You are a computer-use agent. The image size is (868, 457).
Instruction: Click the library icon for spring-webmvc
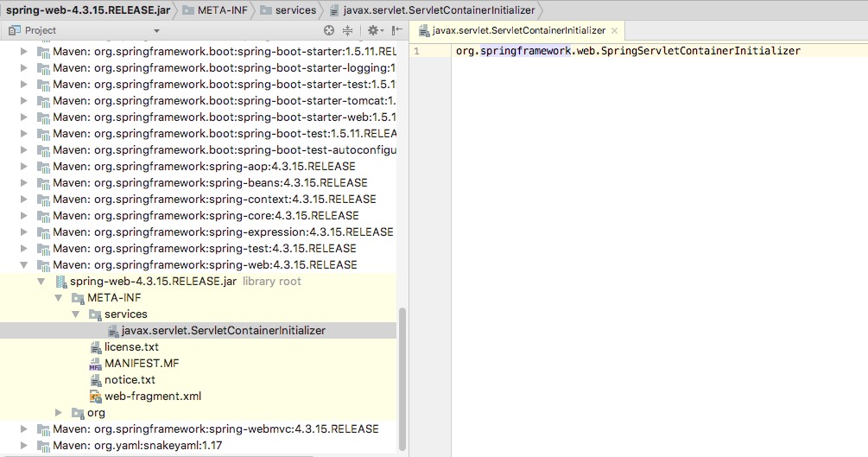pyautogui.click(x=43, y=429)
